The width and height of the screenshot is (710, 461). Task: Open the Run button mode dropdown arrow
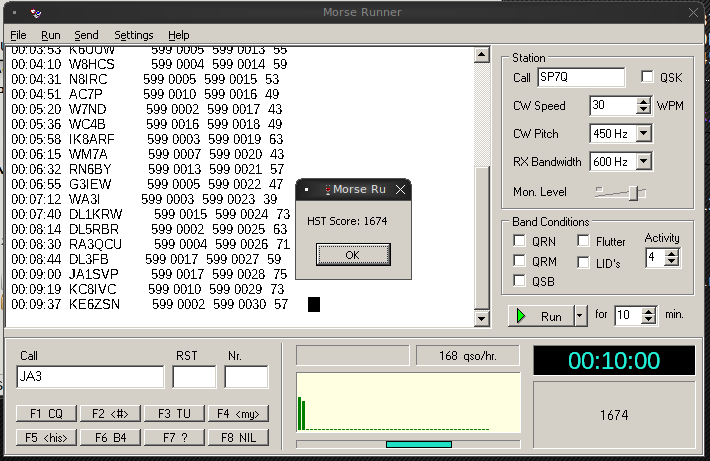580,316
